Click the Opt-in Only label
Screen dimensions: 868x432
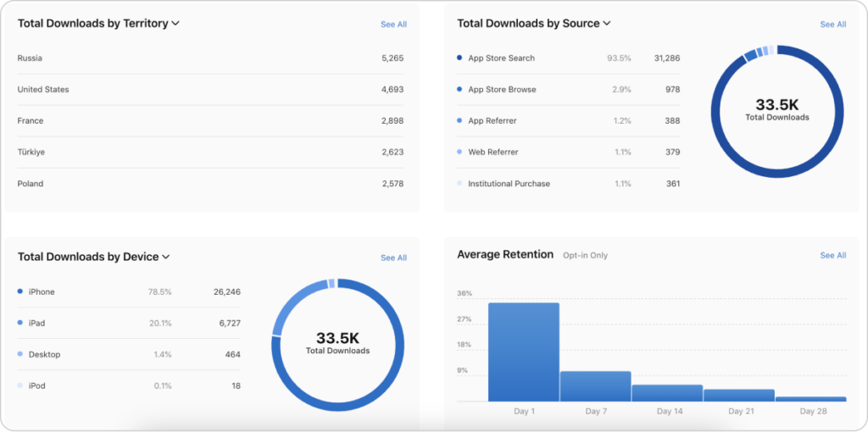pos(585,256)
